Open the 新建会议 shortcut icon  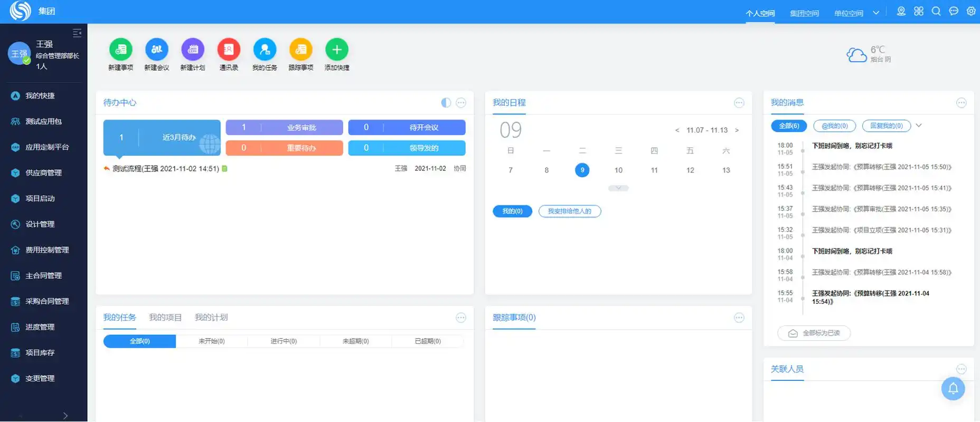(157, 50)
